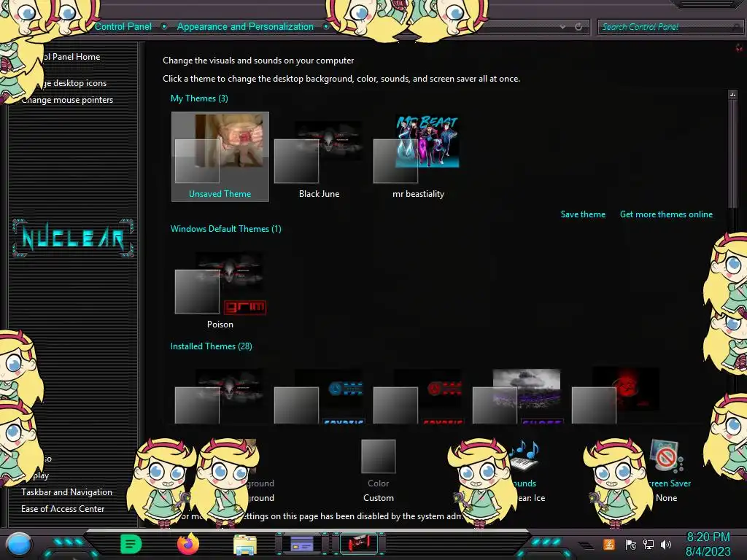The image size is (747, 560).
Task: Click the Color swatch icon labeled Custom
Action: [x=379, y=456]
